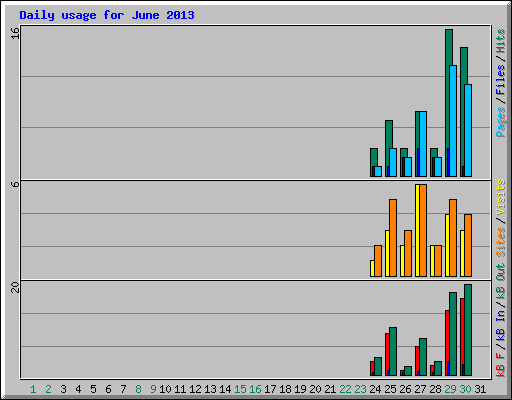Select the orange Sites bar for day 29
The width and height of the screenshot is (512, 400).
(453, 238)
